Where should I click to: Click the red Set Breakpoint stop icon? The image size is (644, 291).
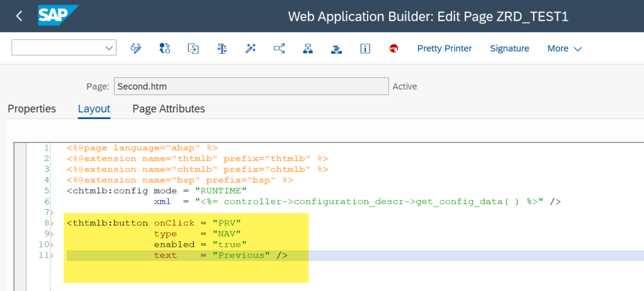point(393,48)
